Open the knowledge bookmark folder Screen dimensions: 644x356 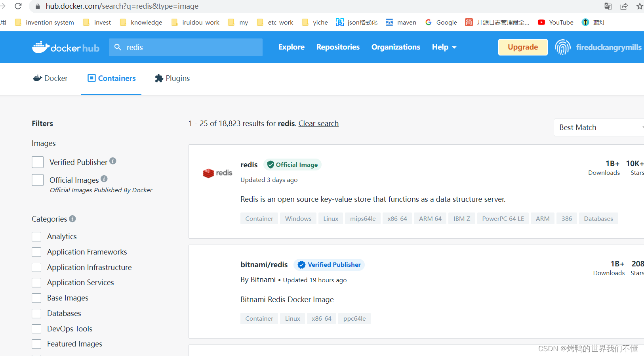tap(141, 22)
